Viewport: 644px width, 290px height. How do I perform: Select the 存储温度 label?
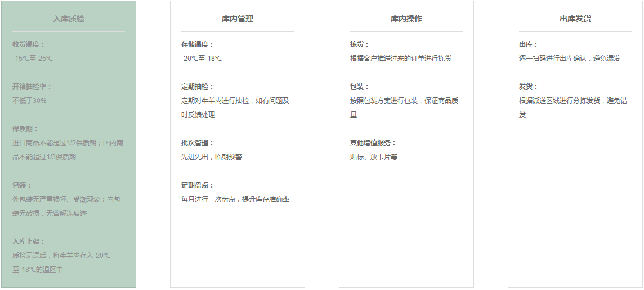[x=197, y=44]
